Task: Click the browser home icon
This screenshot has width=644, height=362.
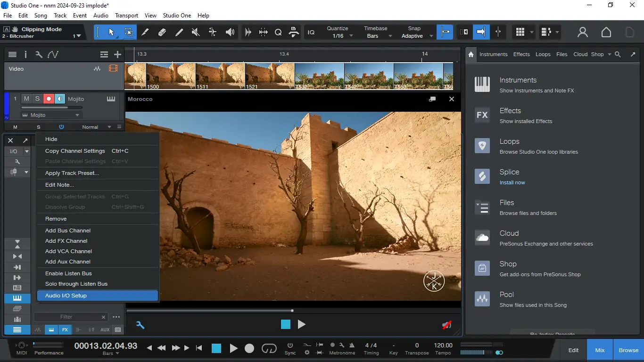Action: [471, 54]
